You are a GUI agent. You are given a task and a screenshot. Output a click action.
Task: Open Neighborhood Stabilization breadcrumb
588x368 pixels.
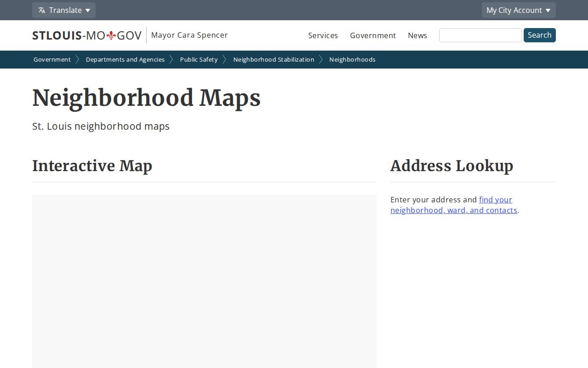tap(274, 59)
